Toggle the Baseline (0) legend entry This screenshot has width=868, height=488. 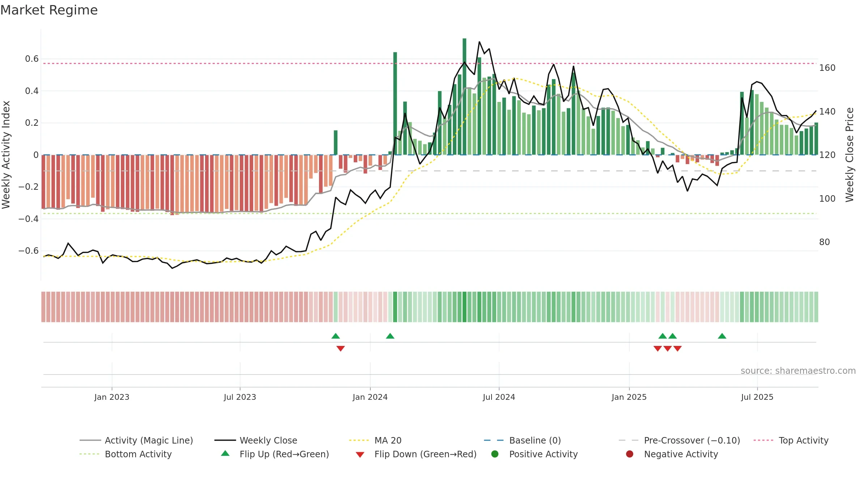522,440
